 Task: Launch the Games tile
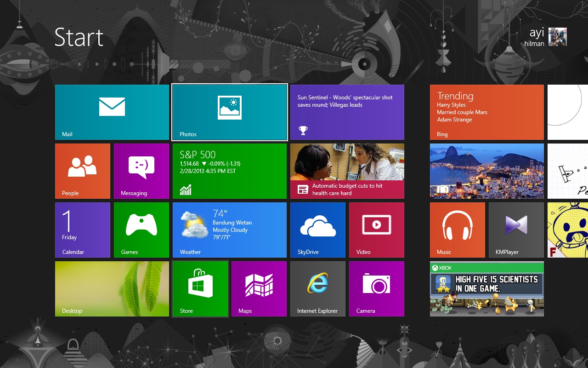point(141,230)
